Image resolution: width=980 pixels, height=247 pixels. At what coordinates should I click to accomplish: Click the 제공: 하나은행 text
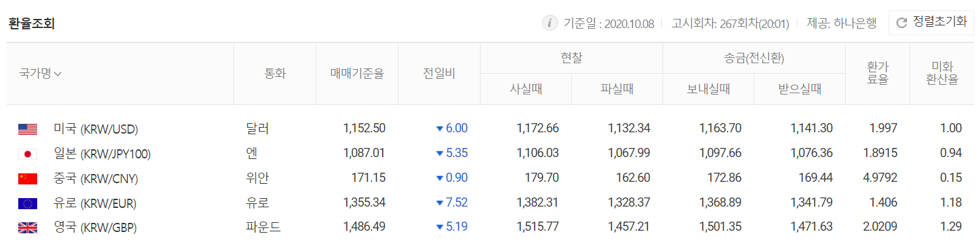(x=842, y=23)
